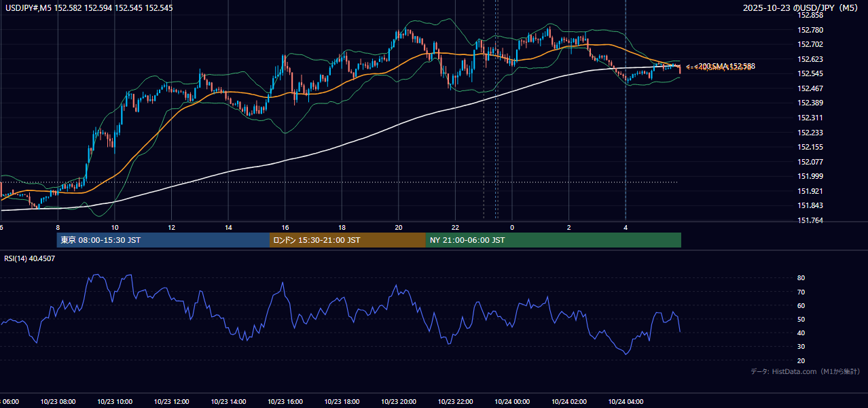The image size is (868, 408).
Task: Click the データ: HistData.com source credit
Action: pyautogui.click(x=806, y=372)
